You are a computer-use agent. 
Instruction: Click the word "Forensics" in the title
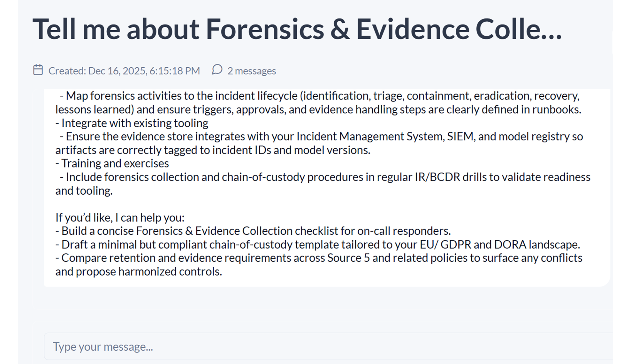click(265, 29)
